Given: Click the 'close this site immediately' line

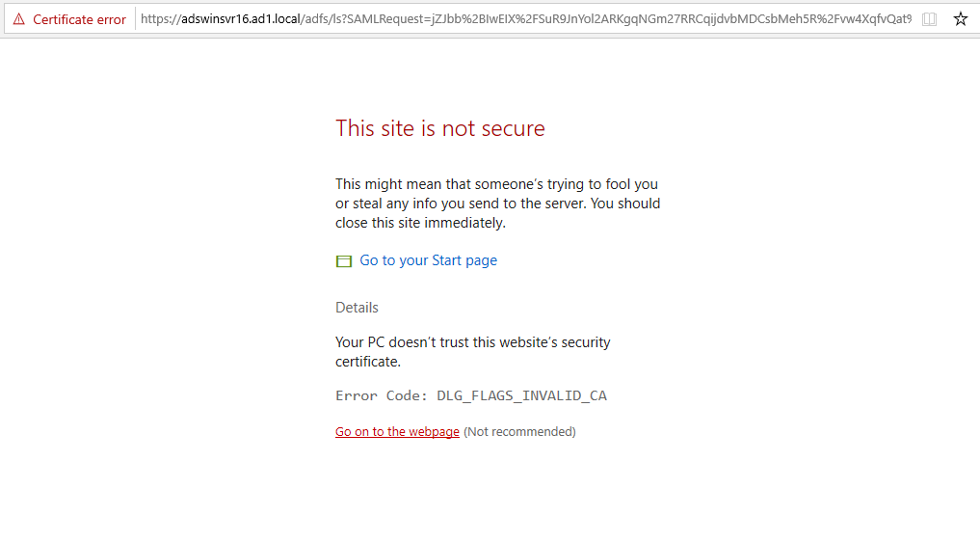Looking at the screenshot, I should tap(420, 223).
